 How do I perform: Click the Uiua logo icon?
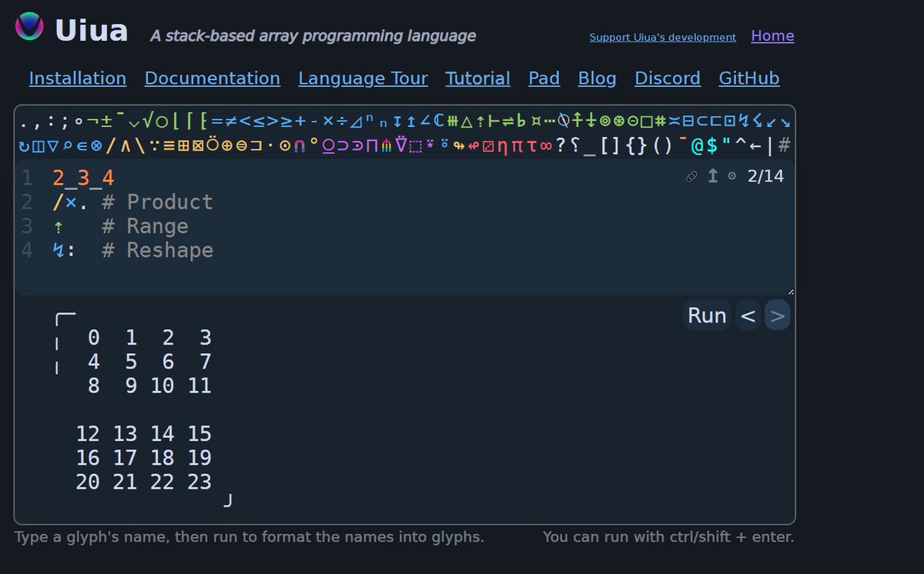pyautogui.click(x=30, y=27)
